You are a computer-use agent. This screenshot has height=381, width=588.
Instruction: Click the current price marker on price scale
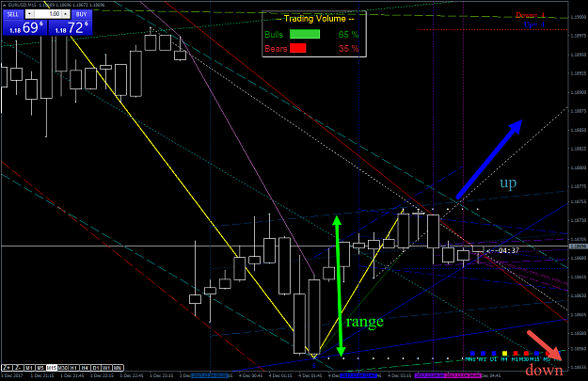[578, 246]
